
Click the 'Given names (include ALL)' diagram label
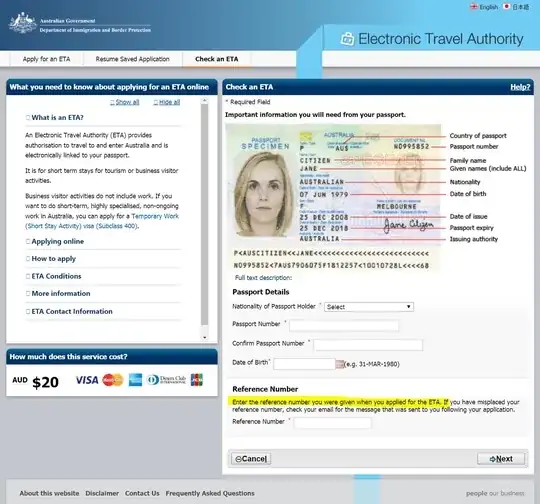(x=488, y=168)
